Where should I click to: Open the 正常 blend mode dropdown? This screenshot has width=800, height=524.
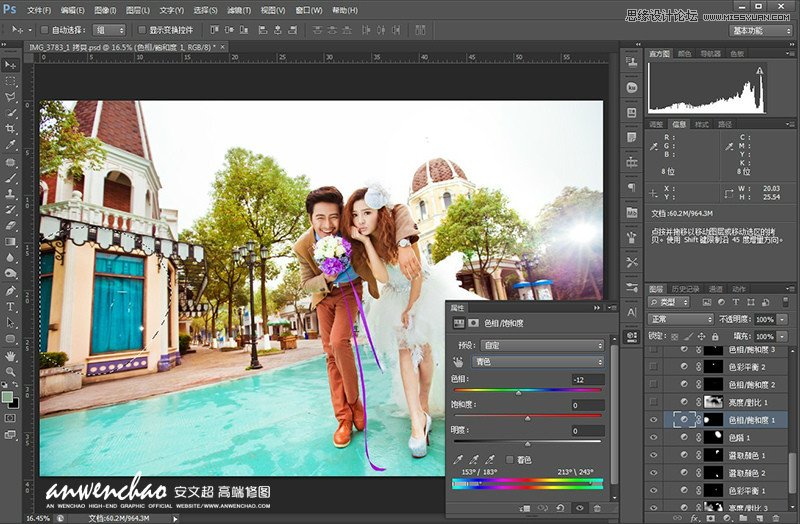click(x=681, y=319)
